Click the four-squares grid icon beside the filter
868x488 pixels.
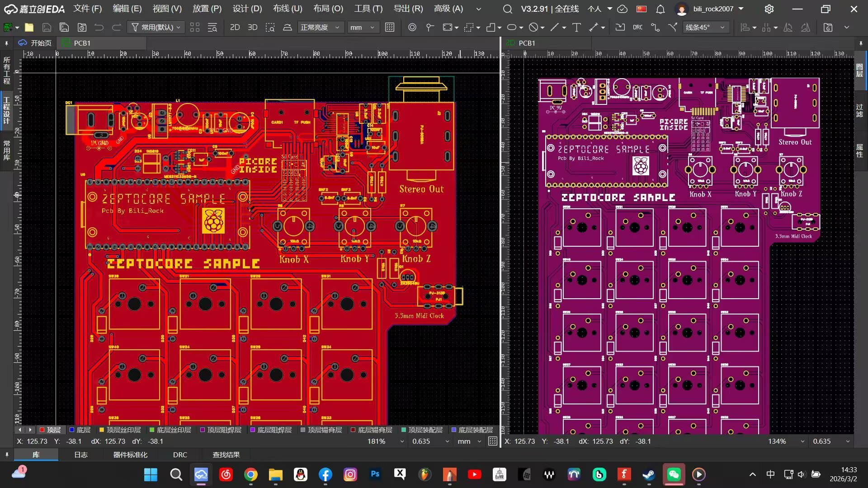[194, 28]
